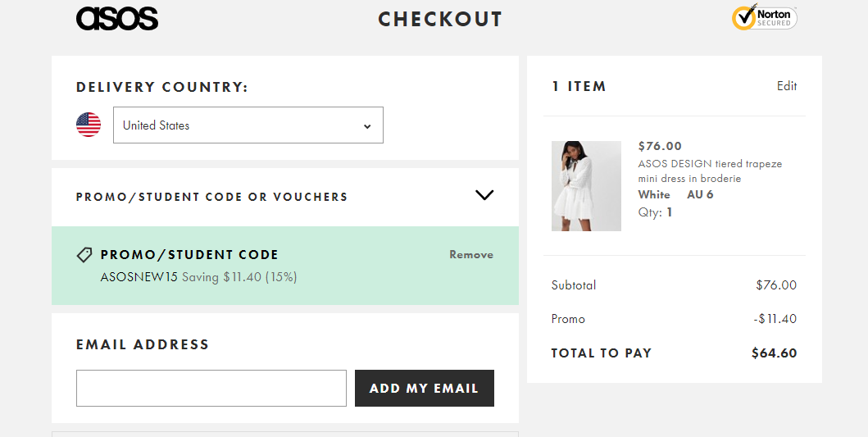Click the -$11.40 promo discount amount

pyautogui.click(x=776, y=319)
